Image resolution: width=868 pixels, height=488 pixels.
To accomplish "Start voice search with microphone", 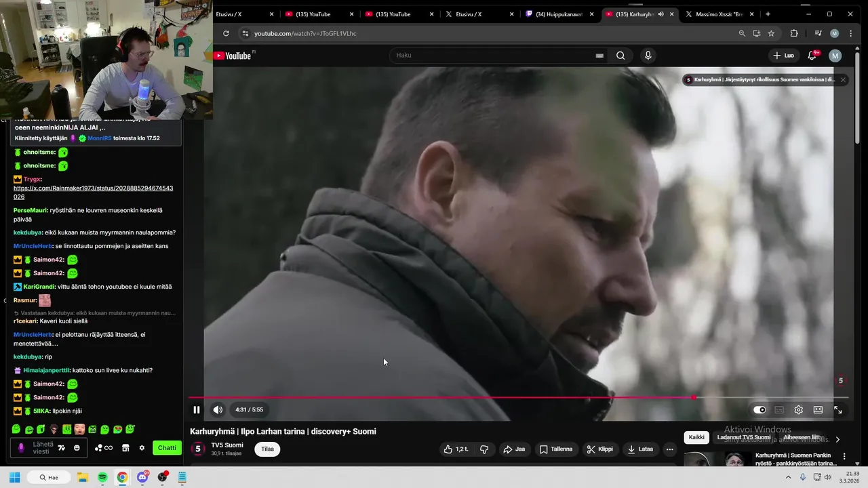I will [648, 56].
